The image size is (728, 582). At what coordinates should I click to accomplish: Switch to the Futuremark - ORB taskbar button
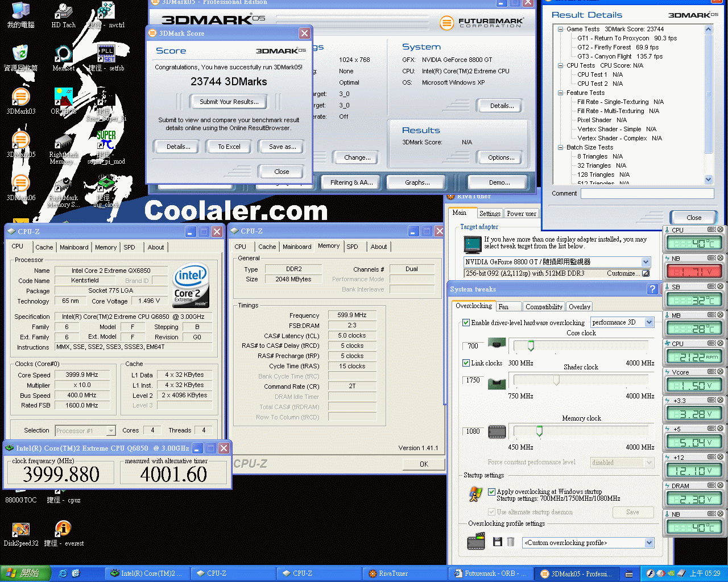[491, 573]
